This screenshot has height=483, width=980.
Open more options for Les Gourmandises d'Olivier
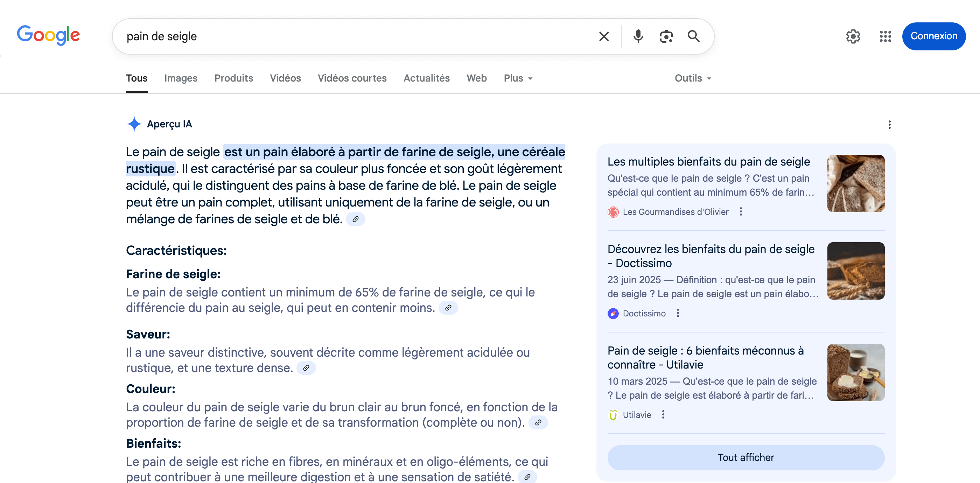point(740,212)
